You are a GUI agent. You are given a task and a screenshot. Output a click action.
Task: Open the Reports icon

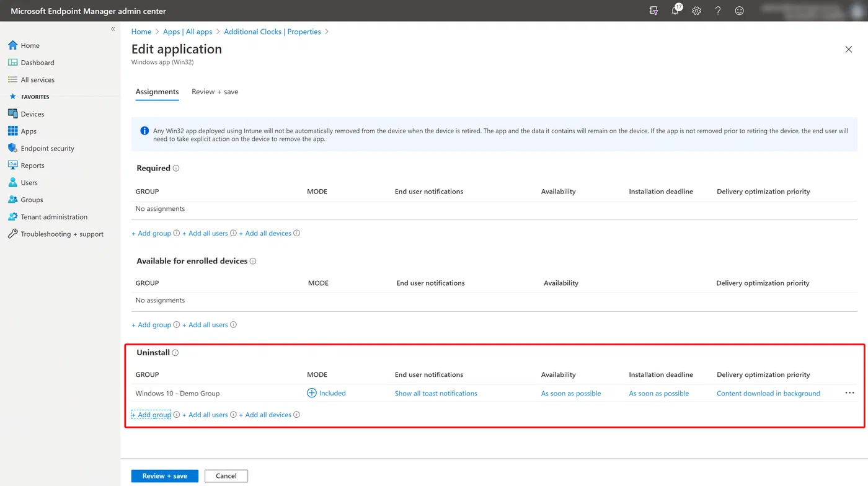tap(12, 166)
